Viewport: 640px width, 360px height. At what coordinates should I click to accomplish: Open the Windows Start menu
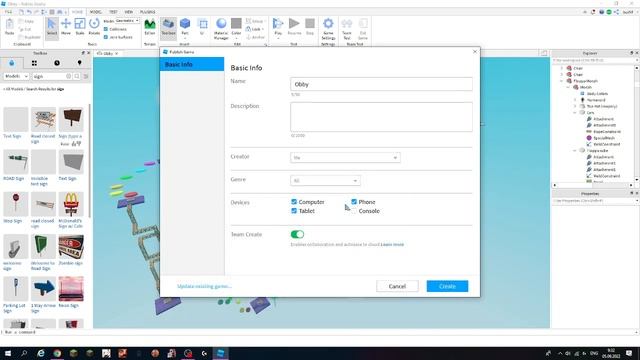click(8, 353)
